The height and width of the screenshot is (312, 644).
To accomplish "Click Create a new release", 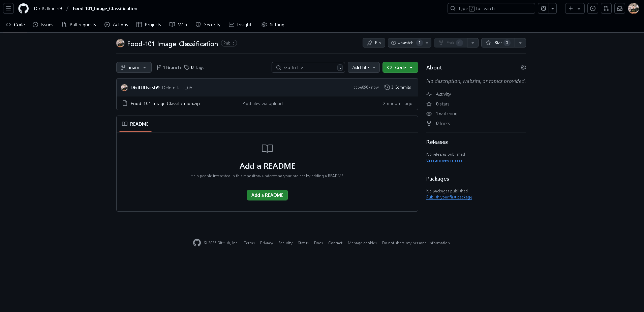I will coord(444,160).
